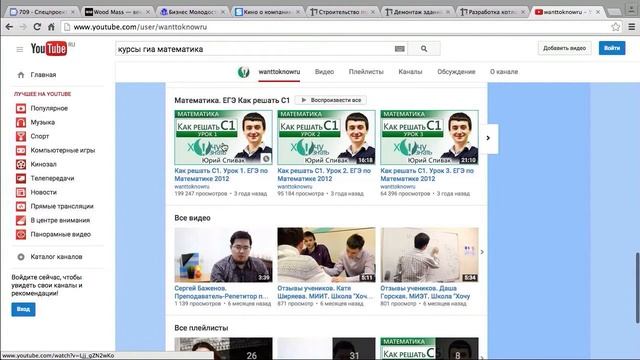Click the Все плейлисты heading link

point(201,328)
